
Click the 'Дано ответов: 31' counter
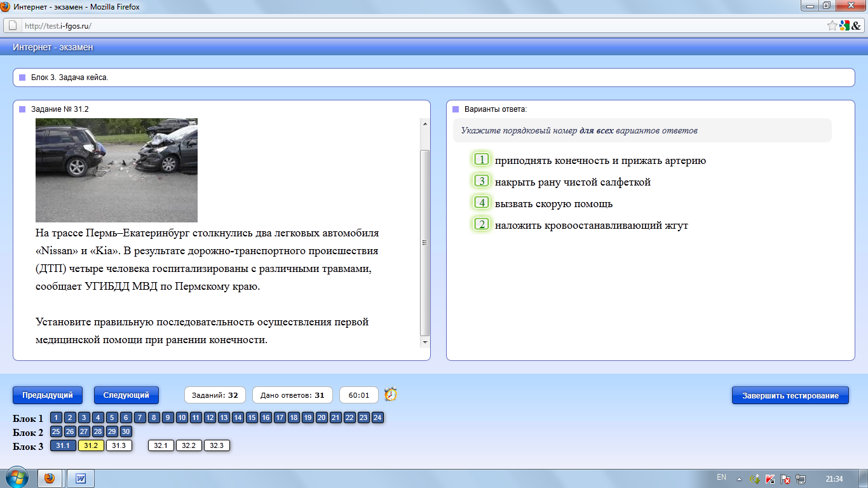292,395
